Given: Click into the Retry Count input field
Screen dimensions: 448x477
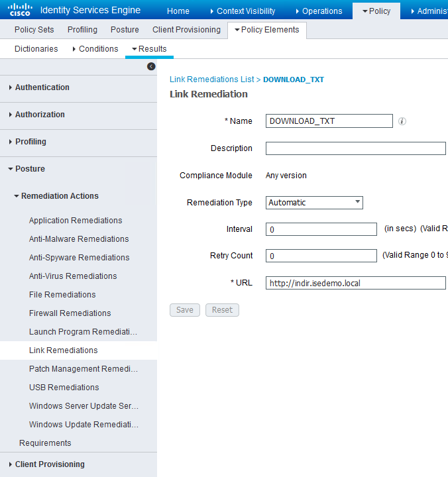Looking at the screenshot, I should (x=321, y=256).
